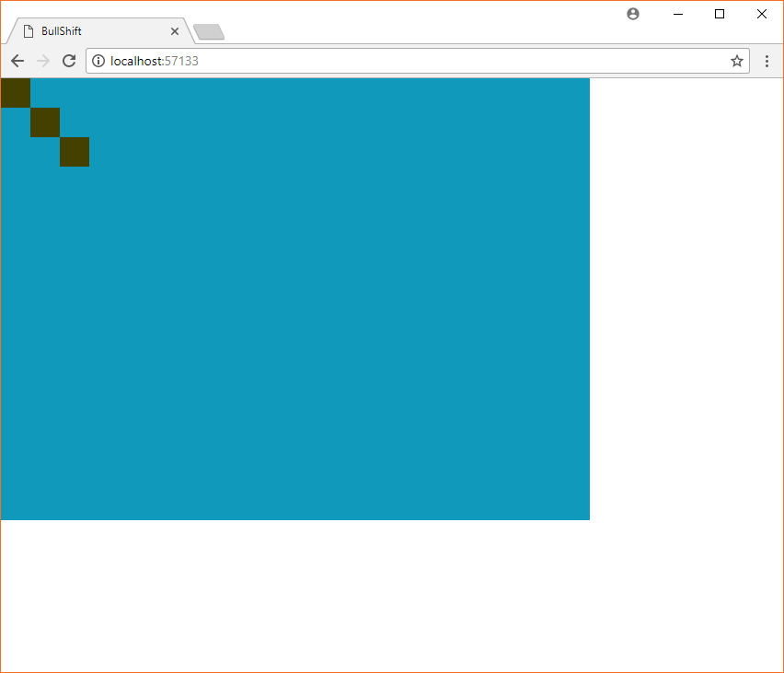Reload the localhost page
Image resolution: width=784 pixels, height=673 pixels.
[x=69, y=61]
